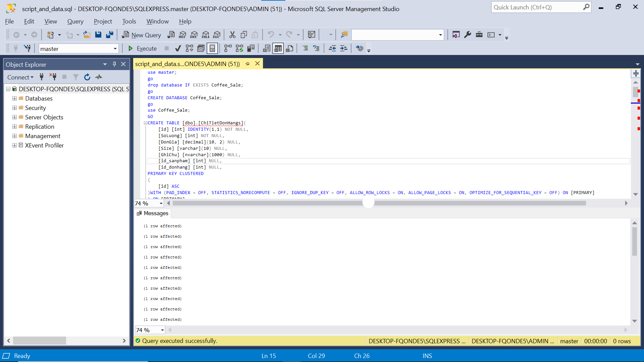Viewport: 644px width, 362px height.
Task: Open the File menu
Action: tap(9, 21)
